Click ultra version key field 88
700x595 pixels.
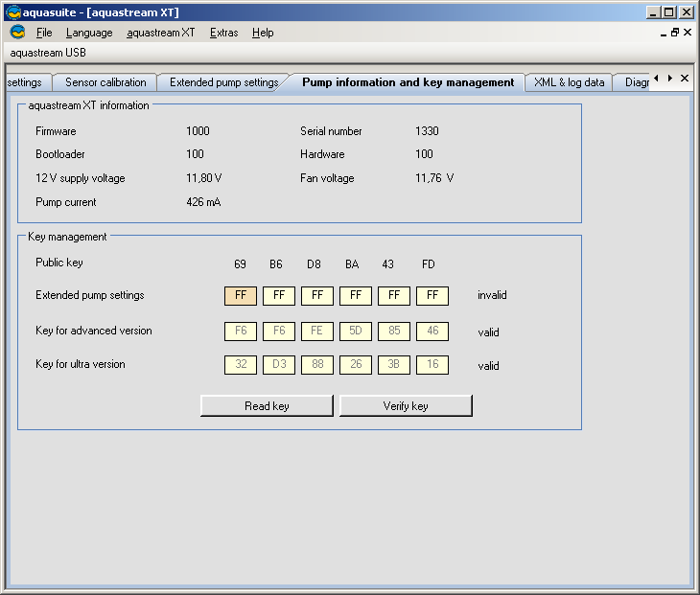317,364
